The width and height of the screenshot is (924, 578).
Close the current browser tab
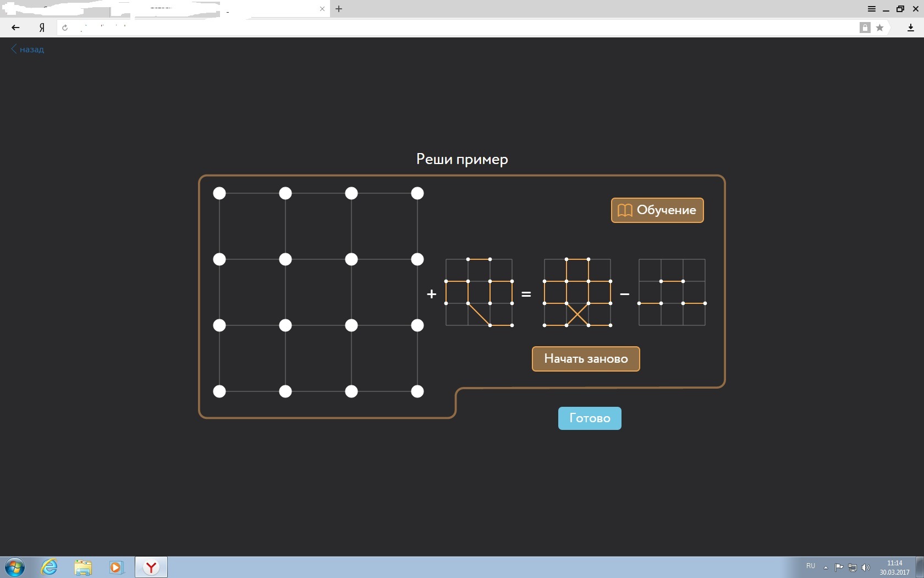[322, 9]
